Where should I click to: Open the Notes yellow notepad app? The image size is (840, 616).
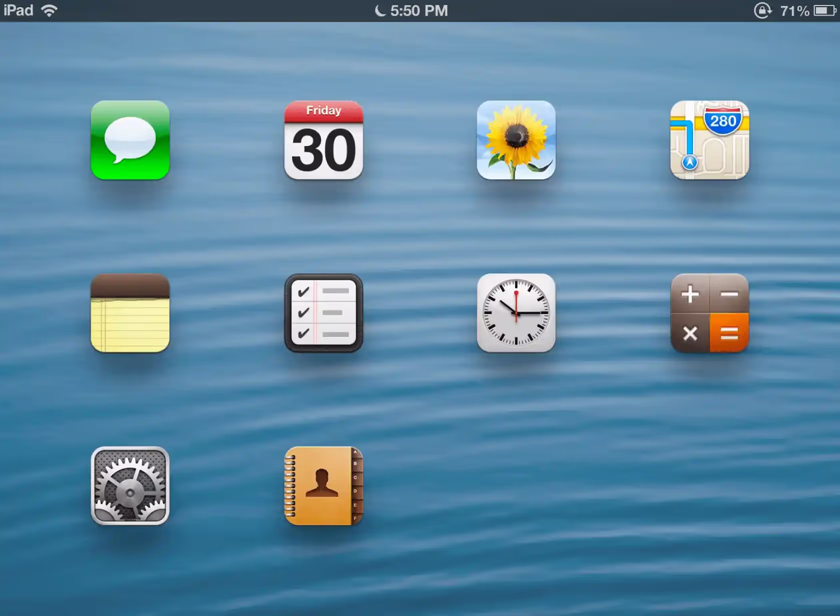click(130, 314)
